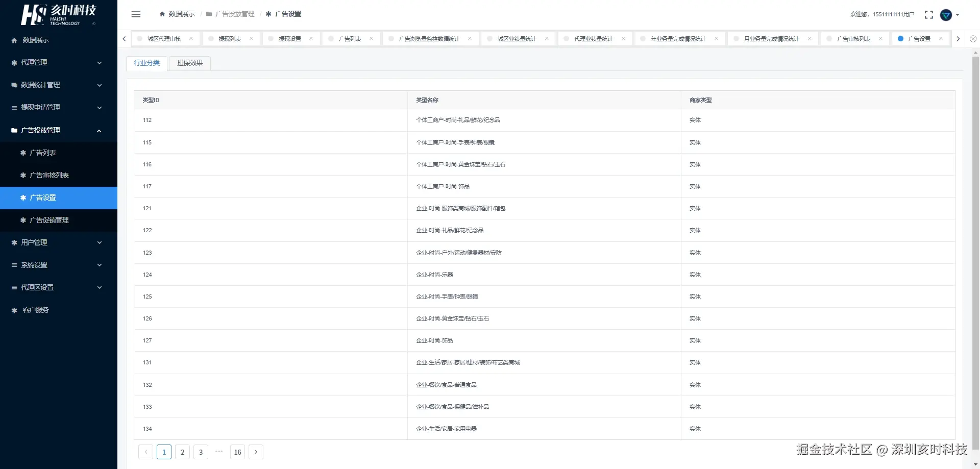Expand the 数据统计管理 sidebar menu
The height and width of the screenshot is (469, 980).
click(59, 85)
